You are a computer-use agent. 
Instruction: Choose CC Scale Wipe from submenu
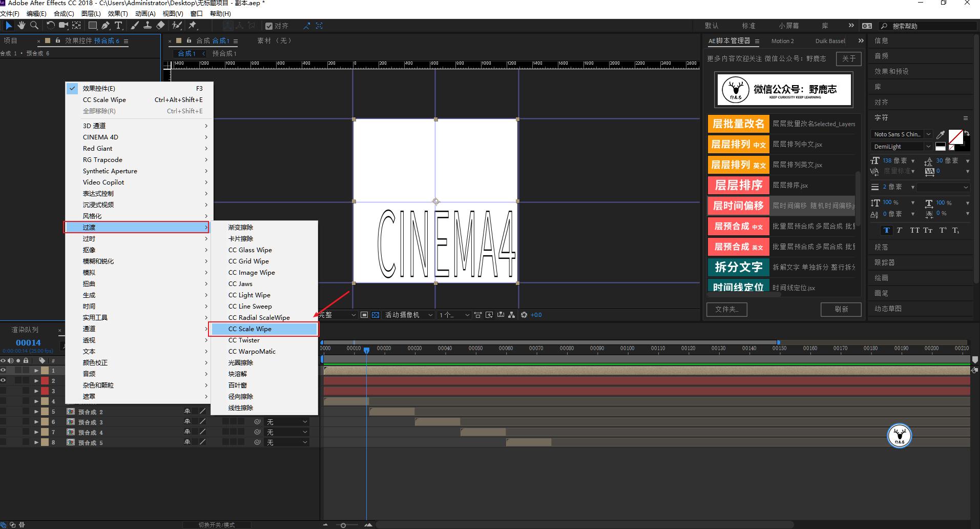[264, 329]
